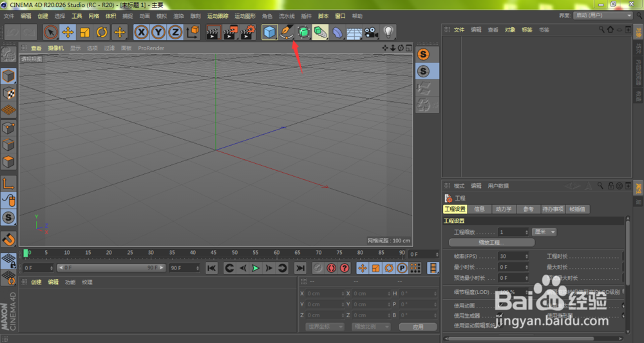
Task: Open the 厘米 unit dropdown
Action: (544, 232)
